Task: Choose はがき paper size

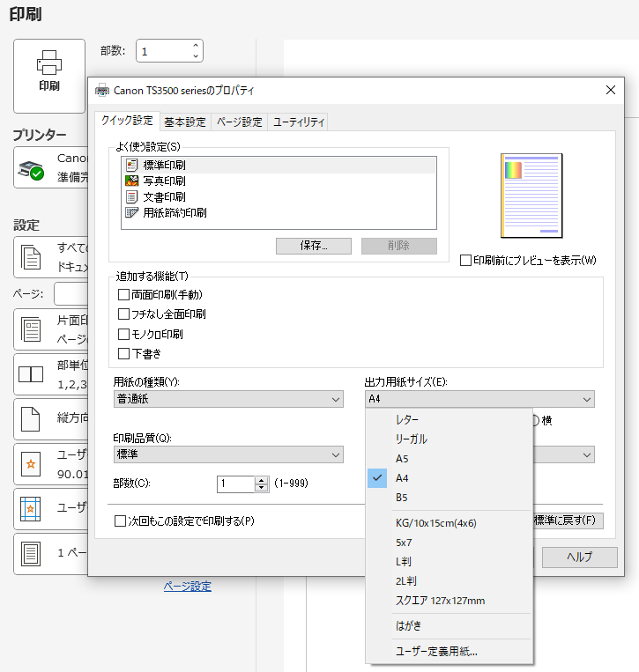Action: [450, 625]
